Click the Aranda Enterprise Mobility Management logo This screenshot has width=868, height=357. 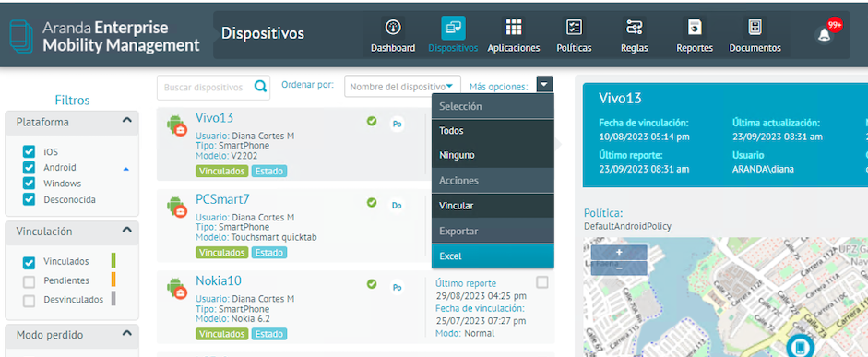(105, 37)
